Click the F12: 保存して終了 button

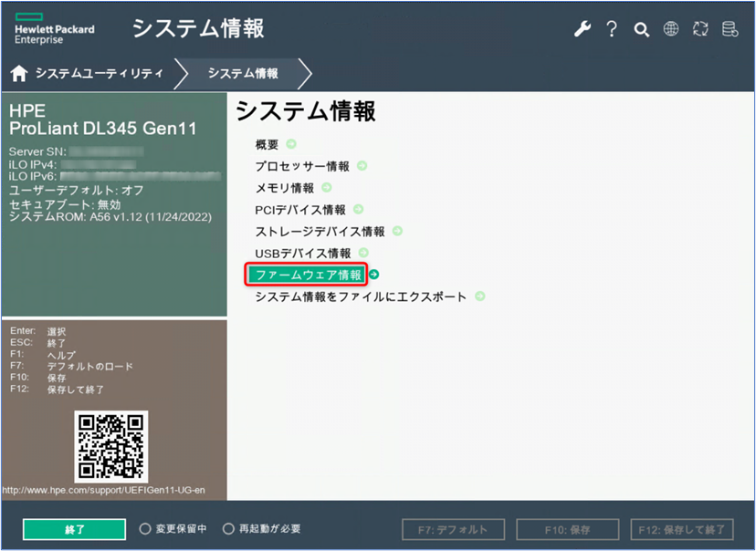tap(683, 527)
